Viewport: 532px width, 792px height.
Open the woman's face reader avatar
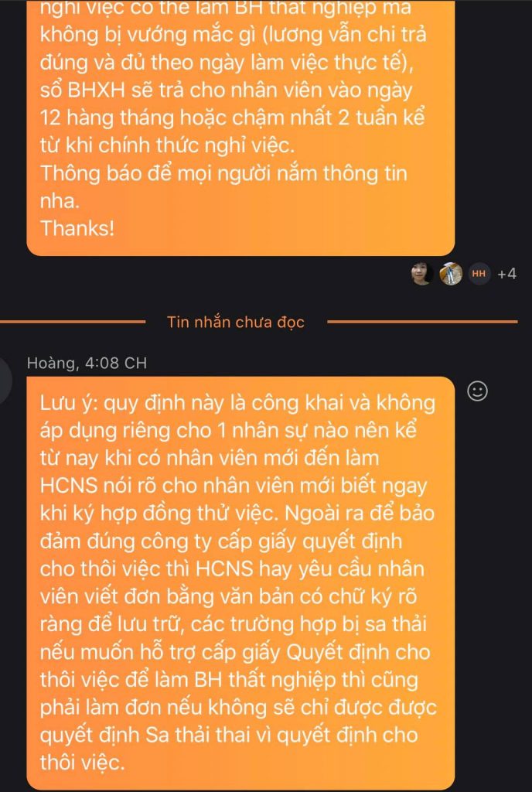point(422,274)
